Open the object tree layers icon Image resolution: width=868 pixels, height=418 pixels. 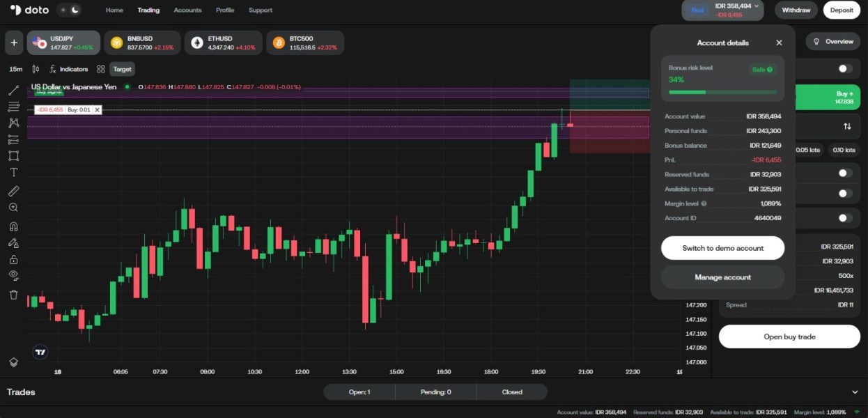pos(13,362)
